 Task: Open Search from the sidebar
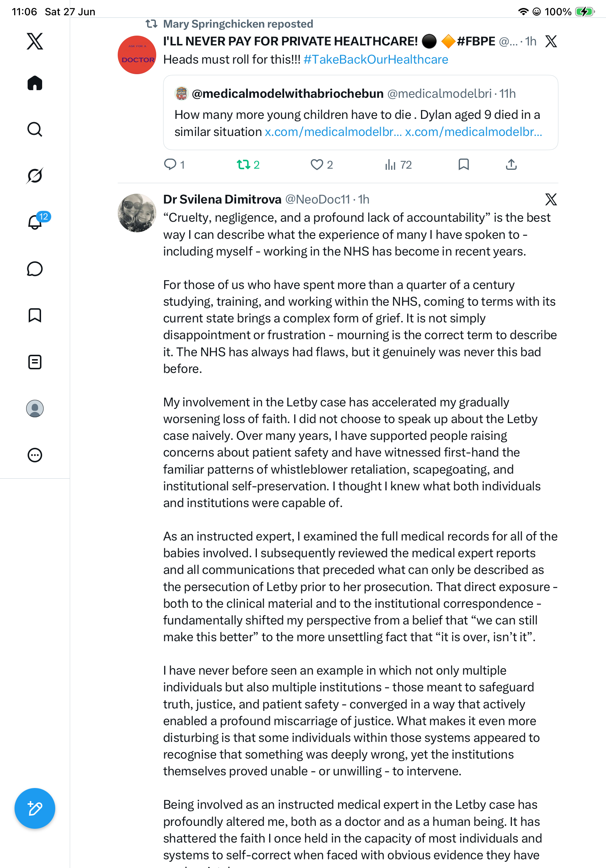(35, 129)
